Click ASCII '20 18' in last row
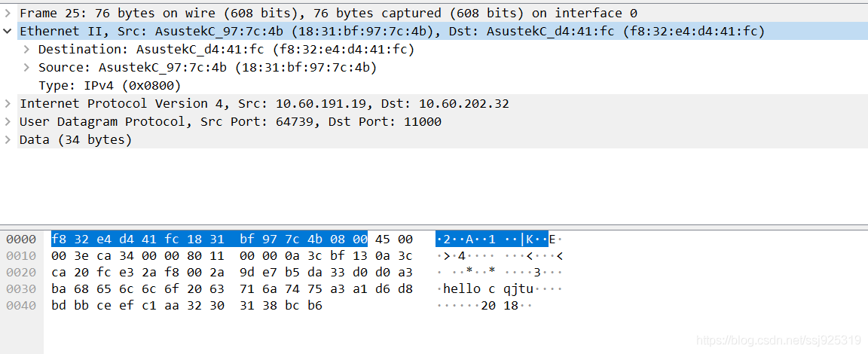868x354 pixels. 500,305
